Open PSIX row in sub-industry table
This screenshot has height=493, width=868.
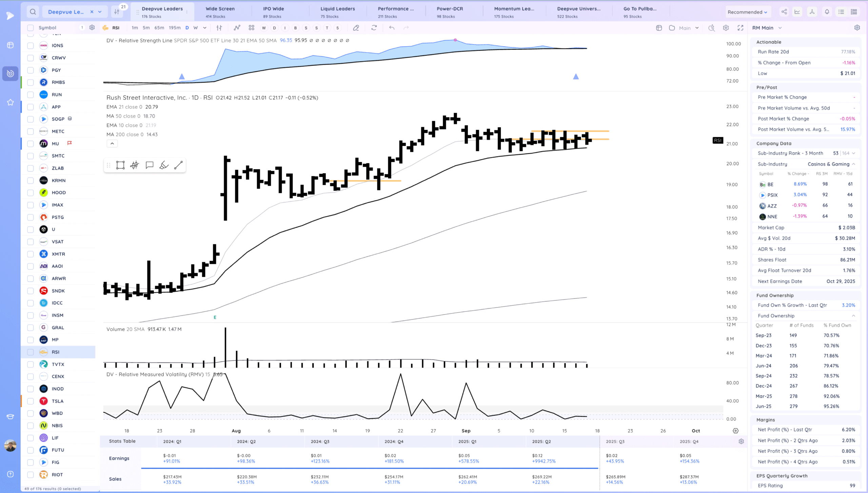point(806,195)
